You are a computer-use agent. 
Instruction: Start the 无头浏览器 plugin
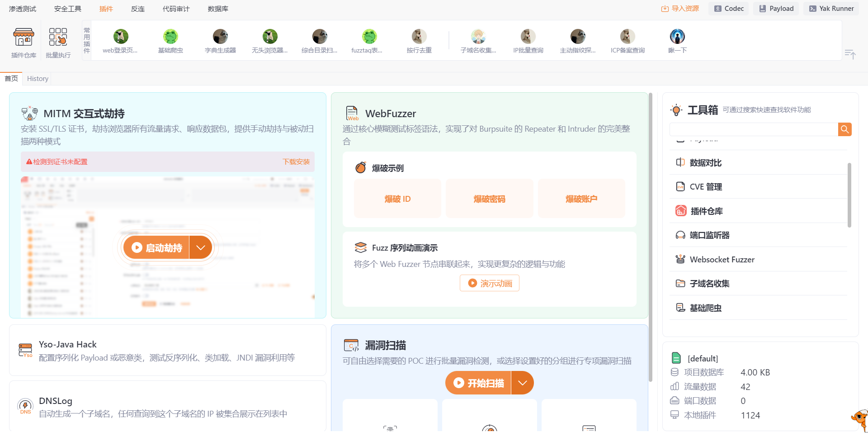(x=269, y=41)
